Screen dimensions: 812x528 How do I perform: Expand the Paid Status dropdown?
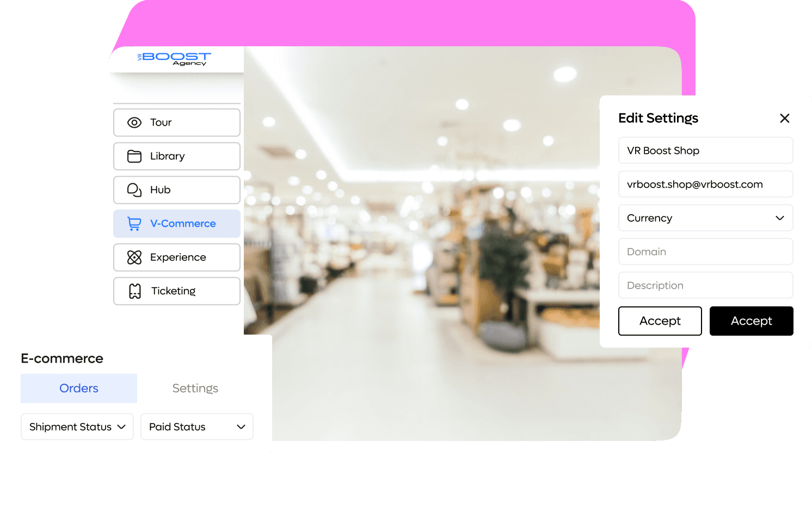coord(197,427)
